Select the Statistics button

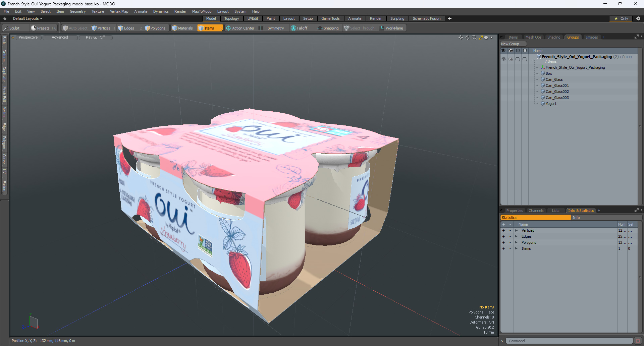tap(536, 218)
